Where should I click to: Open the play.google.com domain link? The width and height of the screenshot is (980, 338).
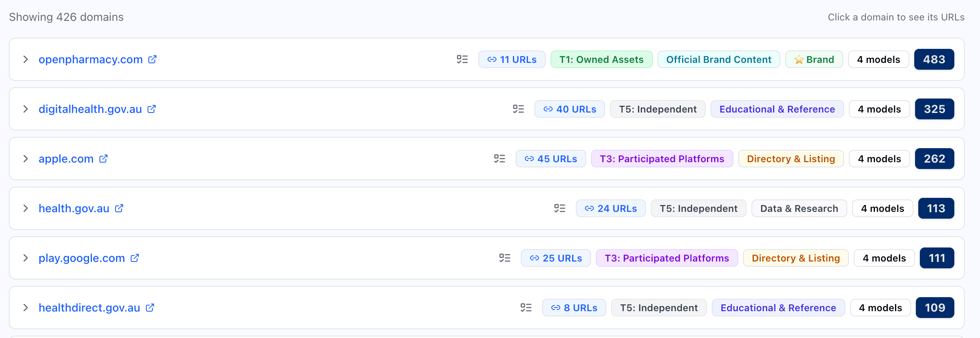(82, 258)
